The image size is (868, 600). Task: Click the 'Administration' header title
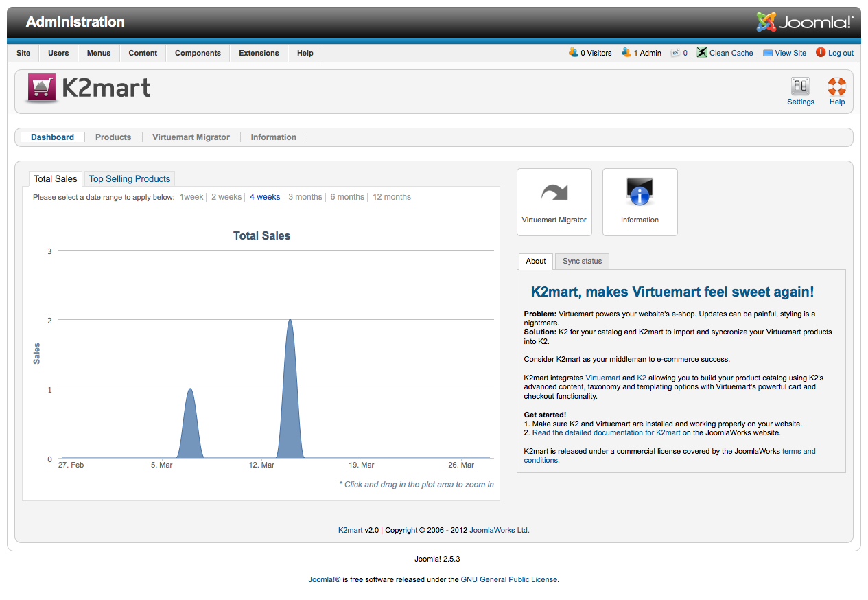point(75,22)
